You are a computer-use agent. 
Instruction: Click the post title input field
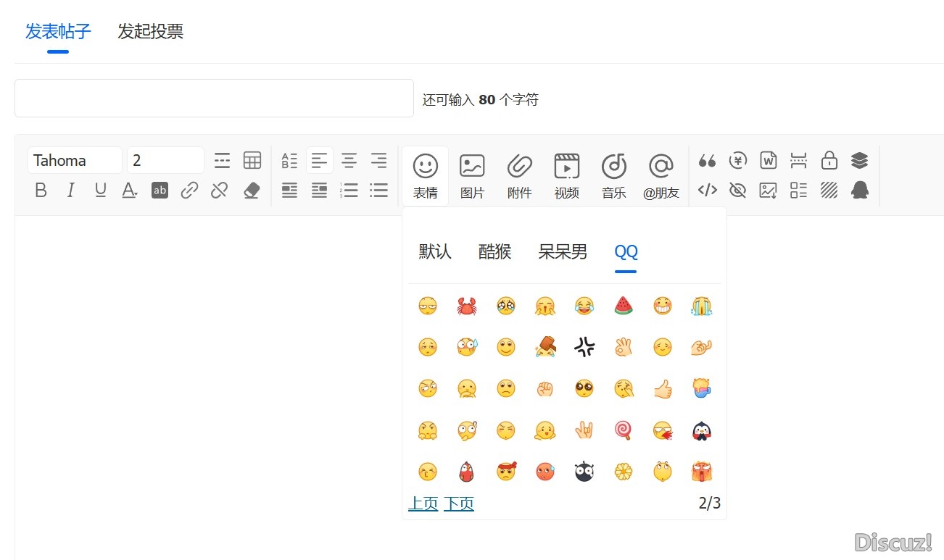point(214,98)
